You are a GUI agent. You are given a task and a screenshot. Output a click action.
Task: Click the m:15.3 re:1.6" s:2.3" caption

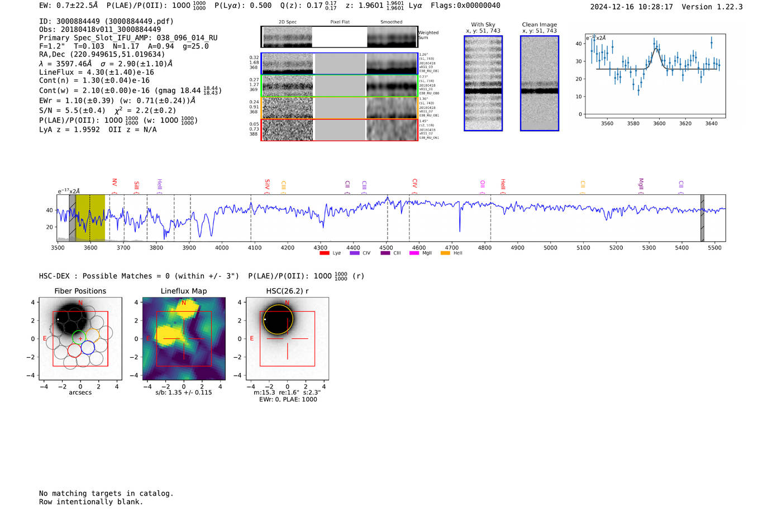point(287,392)
